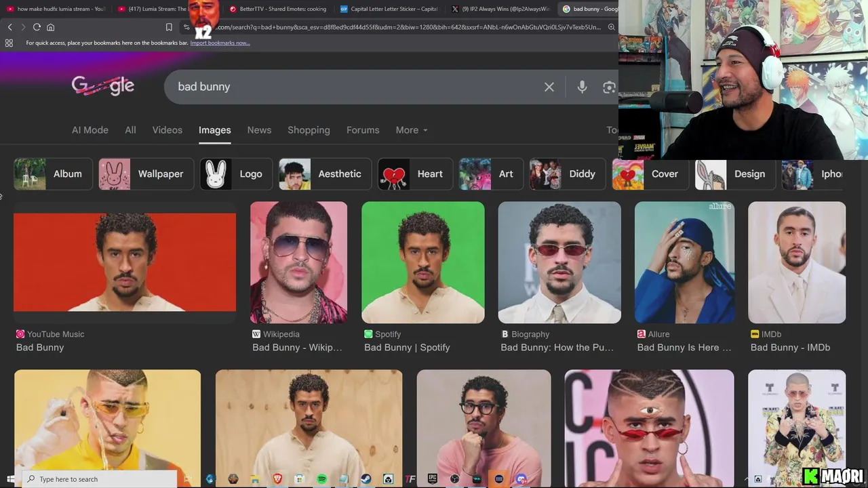Open the browser home page
868x488 pixels.
point(50,27)
